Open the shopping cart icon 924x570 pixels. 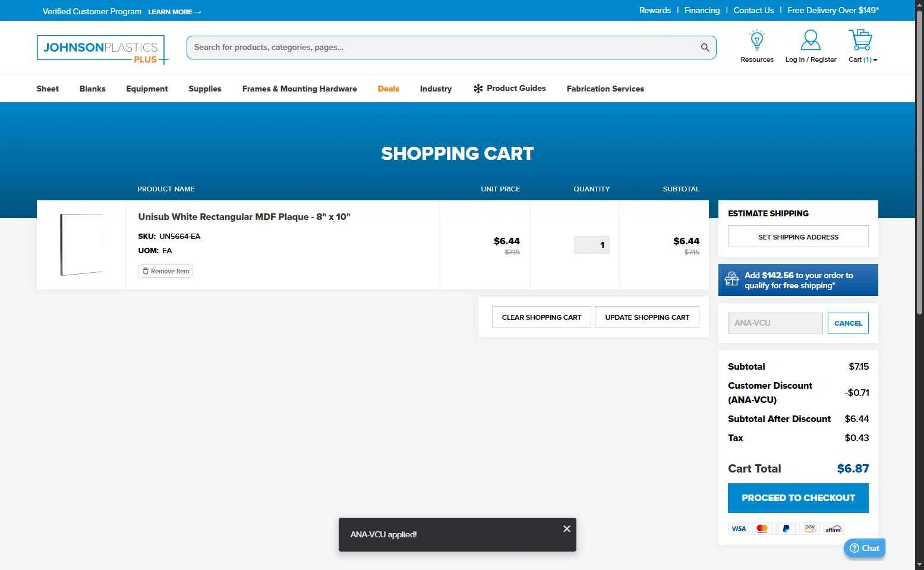coord(860,40)
